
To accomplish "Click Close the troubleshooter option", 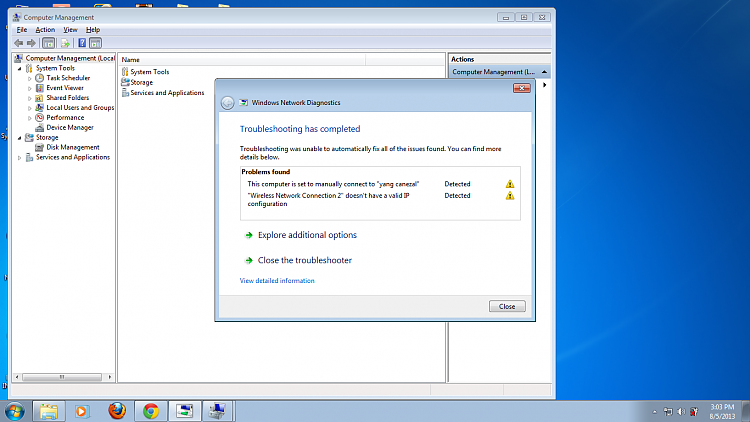I will (305, 260).
